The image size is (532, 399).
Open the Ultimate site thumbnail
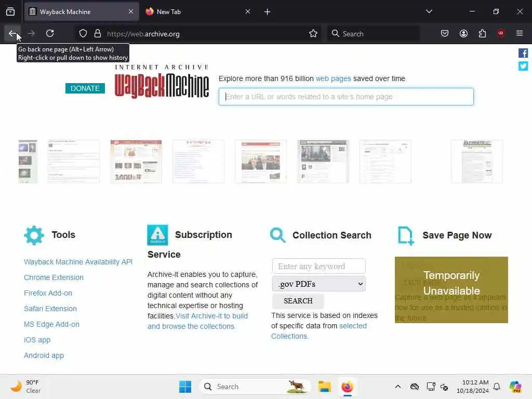tap(477, 162)
